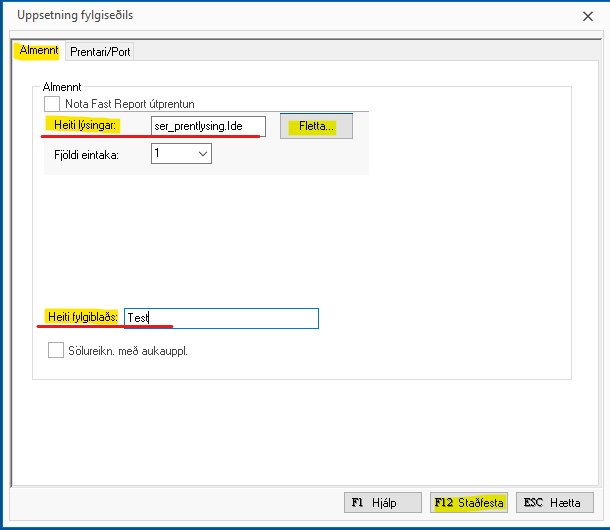
Task: Open the Fjöldi eintaka dropdown arrow
Action: 203,154
